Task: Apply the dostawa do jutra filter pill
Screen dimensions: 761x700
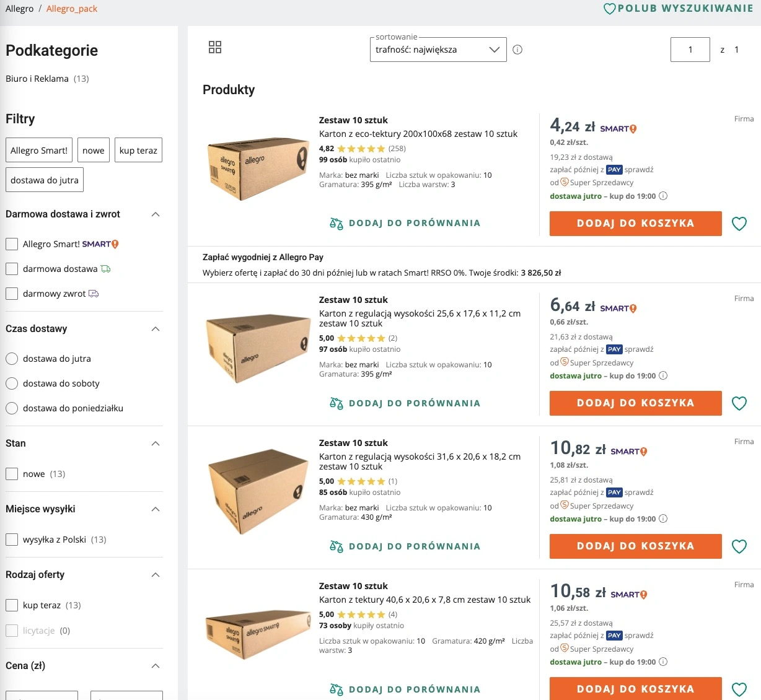Action: [44, 180]
